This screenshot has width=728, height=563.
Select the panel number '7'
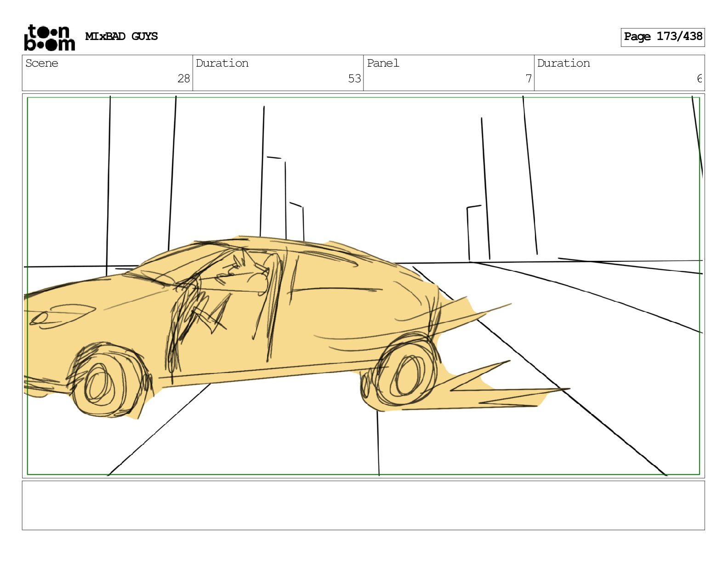click(x=529, y=79)
